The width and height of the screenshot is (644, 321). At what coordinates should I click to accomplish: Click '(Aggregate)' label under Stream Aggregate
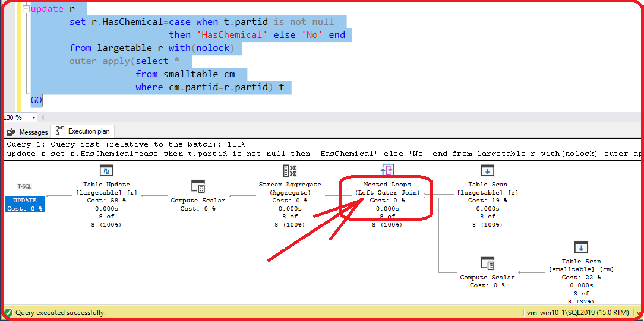coord(290,193)
